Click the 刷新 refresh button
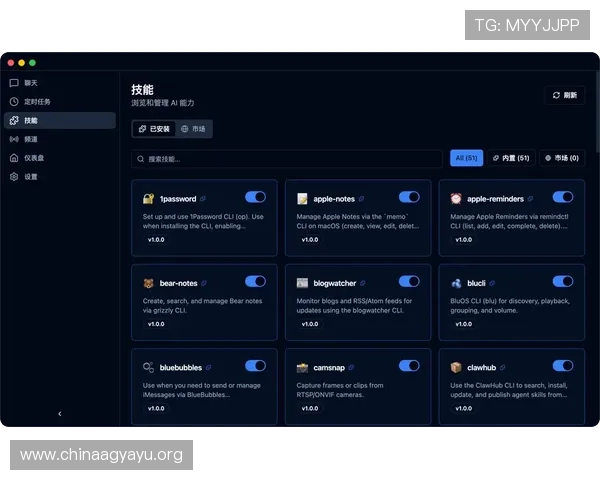600x480 pixels. coord(564,95)
